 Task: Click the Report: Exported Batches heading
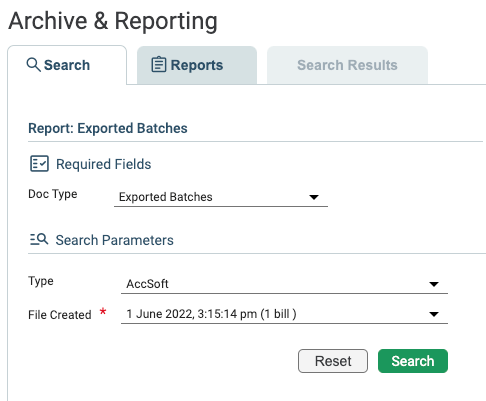click(108, 128)
